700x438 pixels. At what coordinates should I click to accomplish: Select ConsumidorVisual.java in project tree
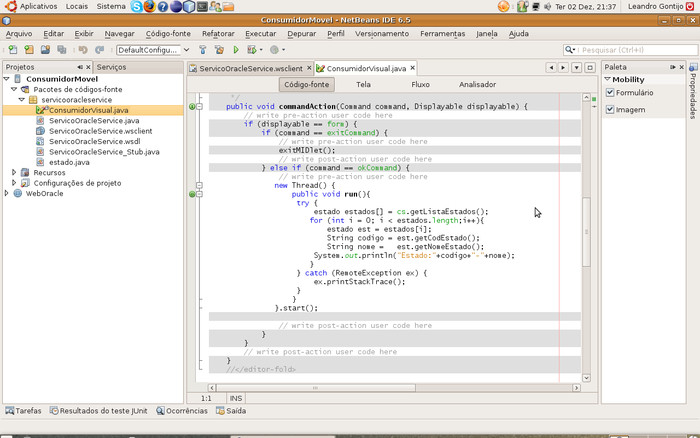click(x=88, y=110)
